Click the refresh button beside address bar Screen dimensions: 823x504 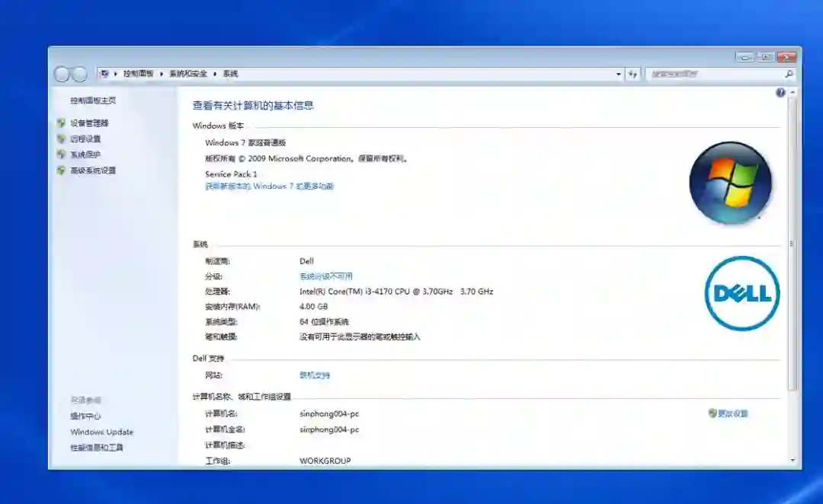coord(633,75)
